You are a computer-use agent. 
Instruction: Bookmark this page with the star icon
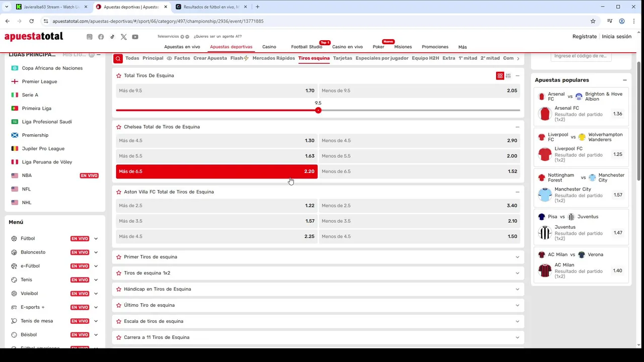[593, 21]
